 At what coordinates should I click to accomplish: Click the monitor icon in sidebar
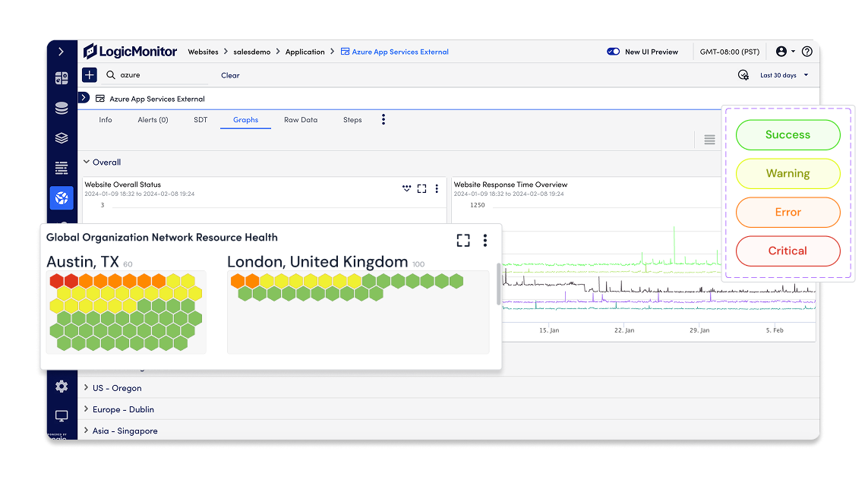tap(62, 415)
